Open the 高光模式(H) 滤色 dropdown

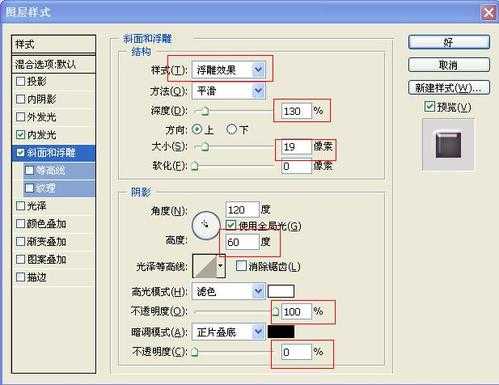pyautogui.click(x=229, y=292)
